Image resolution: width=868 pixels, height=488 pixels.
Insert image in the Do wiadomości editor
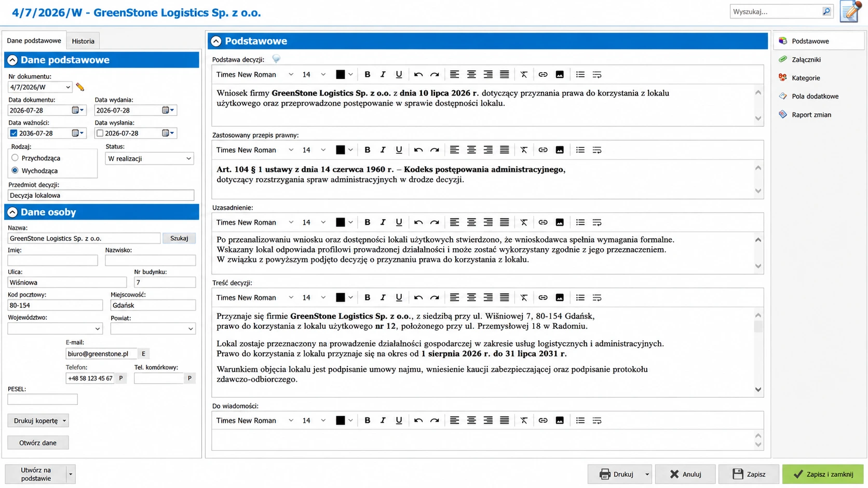pyautogui.click(x=560, y=421)
